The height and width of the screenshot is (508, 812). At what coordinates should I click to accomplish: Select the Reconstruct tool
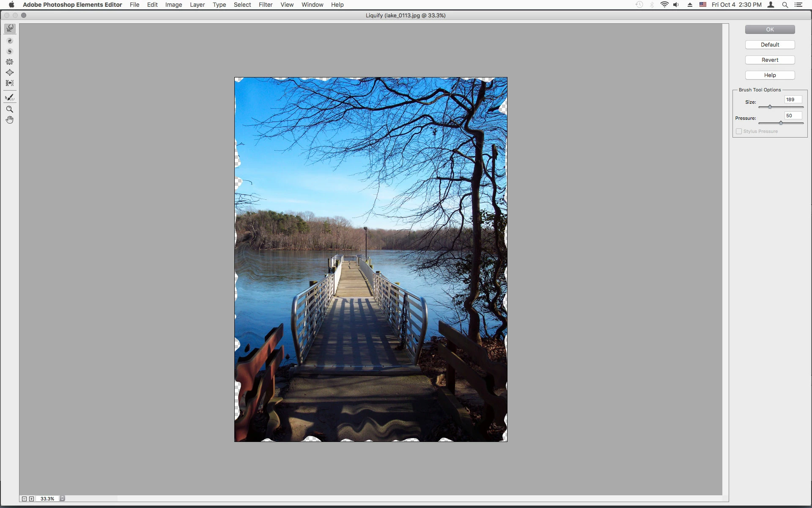click(x=10, y=97)
